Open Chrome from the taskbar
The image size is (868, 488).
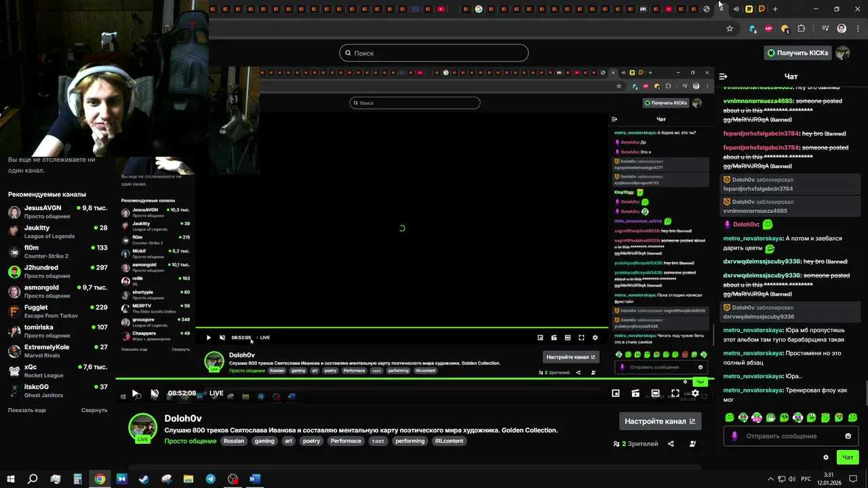[x=100, y=479]
